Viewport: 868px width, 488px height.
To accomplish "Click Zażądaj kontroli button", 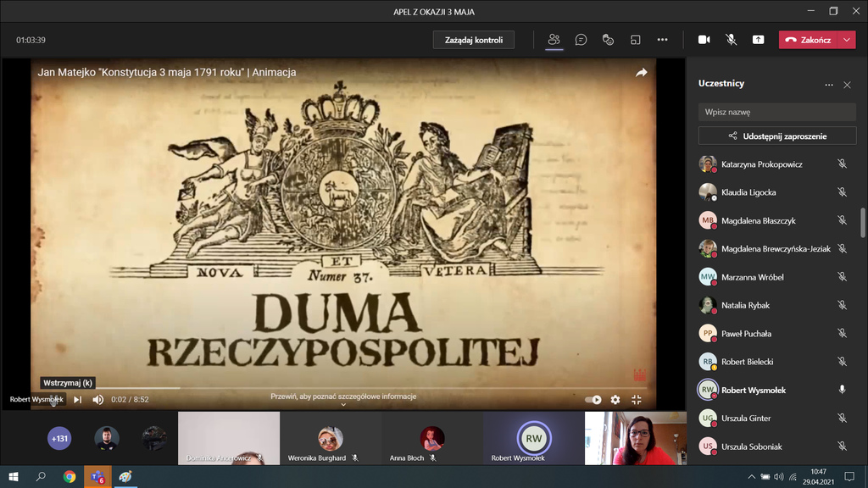I will point(473,40).
